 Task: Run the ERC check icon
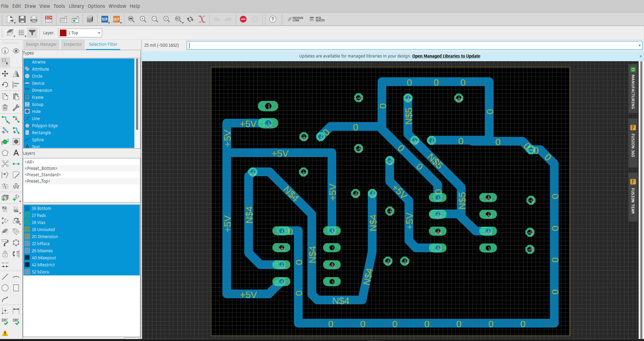click(x=5, y=321)
